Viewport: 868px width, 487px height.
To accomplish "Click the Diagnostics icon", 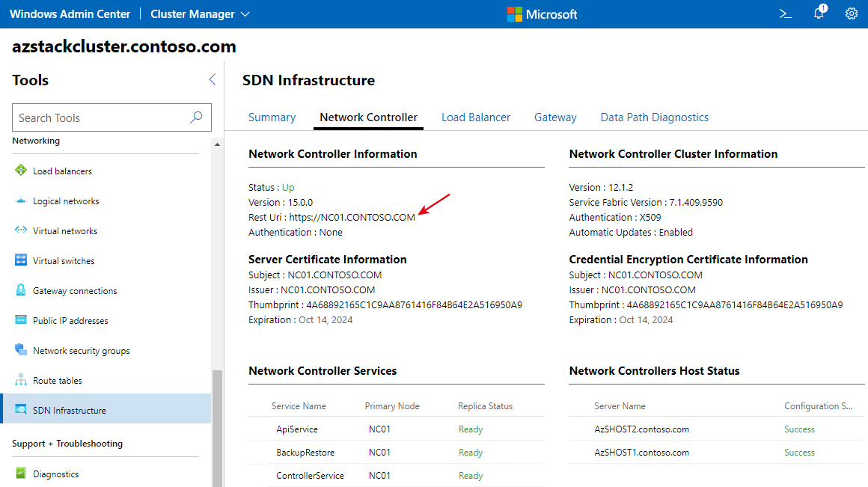I will [21, 474].
